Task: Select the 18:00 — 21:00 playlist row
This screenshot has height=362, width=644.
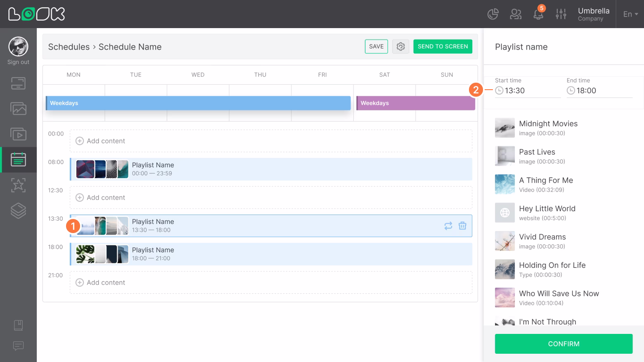Action: tap(271, 254)
